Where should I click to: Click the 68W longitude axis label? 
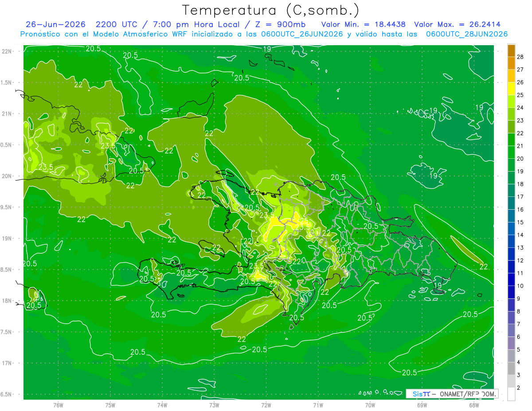474,405
